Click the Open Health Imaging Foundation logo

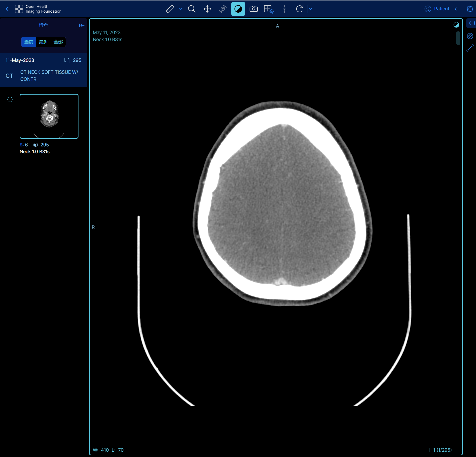[38, 9]
